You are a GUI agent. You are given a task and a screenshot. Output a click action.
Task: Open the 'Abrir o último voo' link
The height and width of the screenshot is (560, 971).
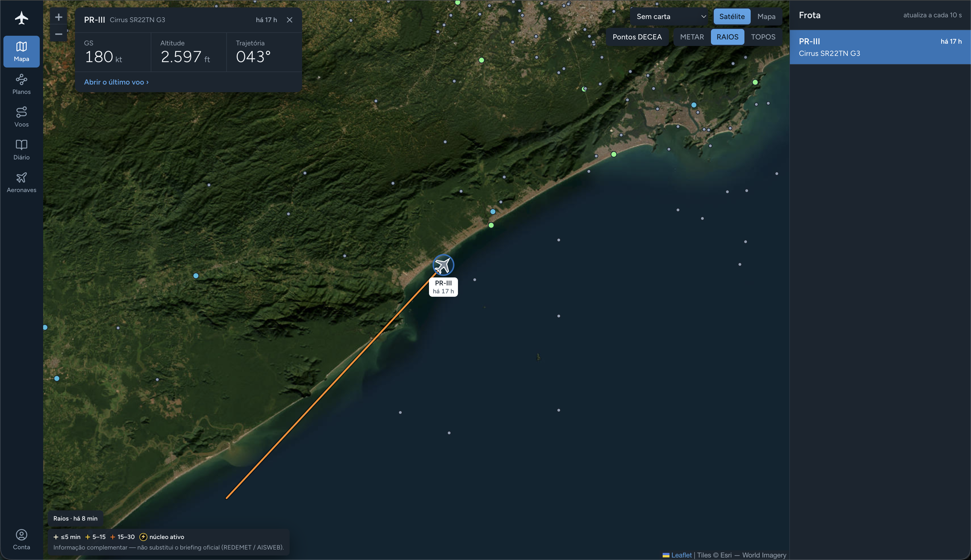pyautogui.click(x=116, y=82)
